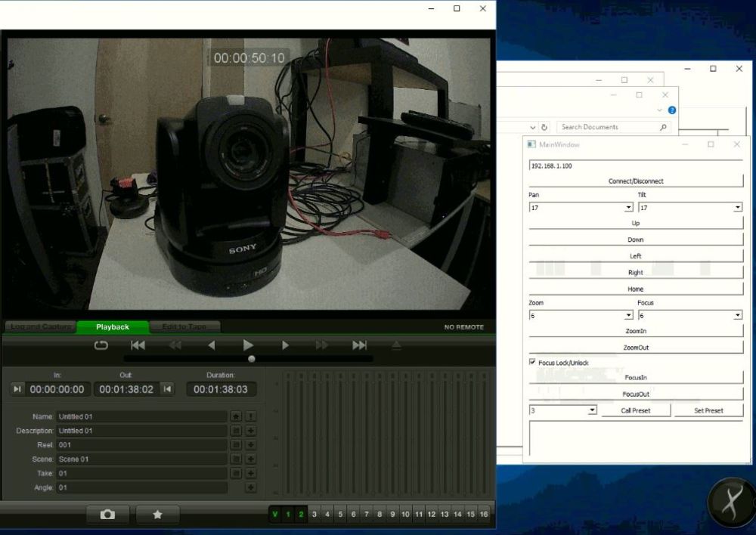Click the Call Preset button
This screenshot has width=756, height=535.
pyautogui.click(x=636, y=410)
